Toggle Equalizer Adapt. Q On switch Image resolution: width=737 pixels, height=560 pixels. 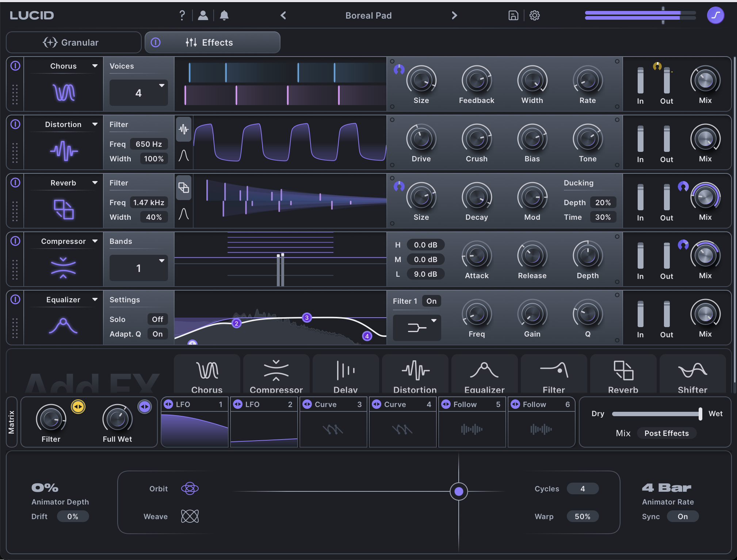157,334
